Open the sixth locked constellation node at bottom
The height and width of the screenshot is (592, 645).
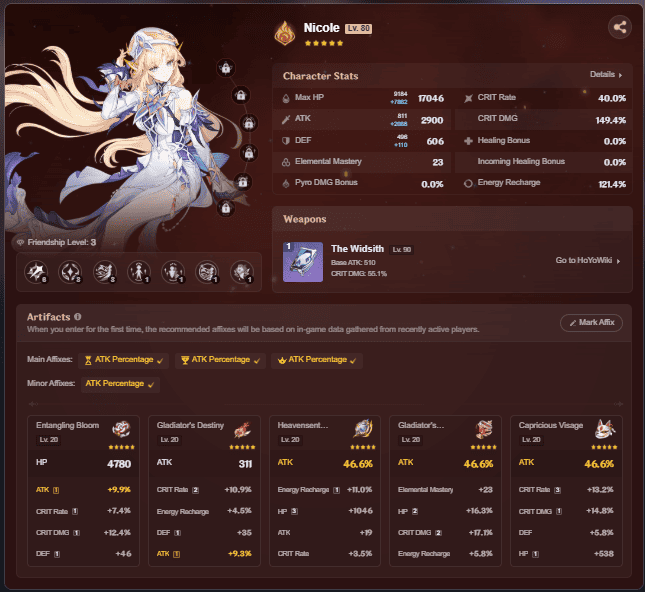pyautogui.click(x=226, y=208)
